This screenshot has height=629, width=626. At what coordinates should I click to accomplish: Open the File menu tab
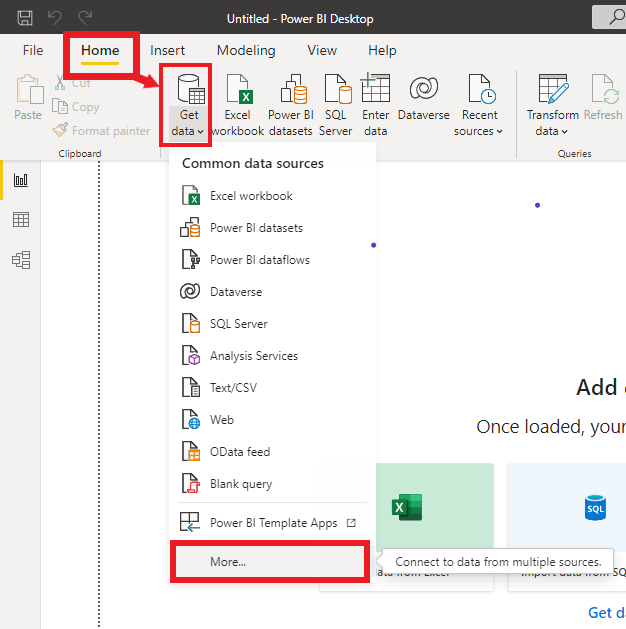pyautogui.click(x=33, y=51)
